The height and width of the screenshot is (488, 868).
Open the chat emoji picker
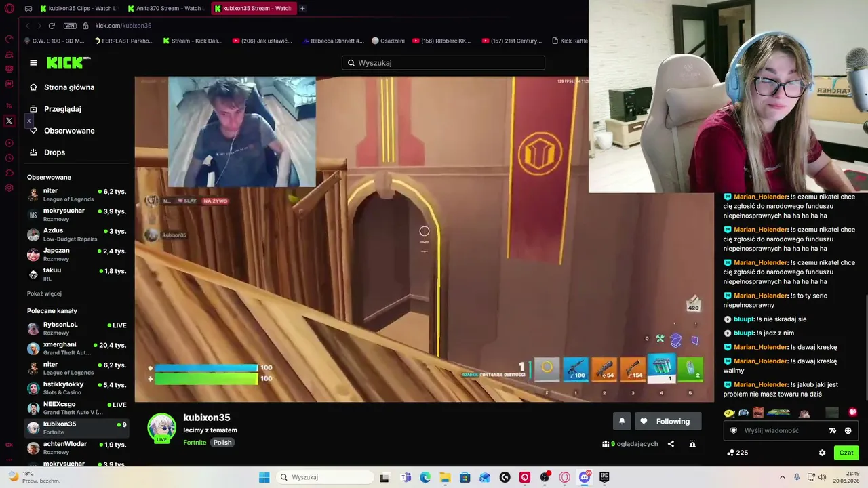[x=848, y=430]
